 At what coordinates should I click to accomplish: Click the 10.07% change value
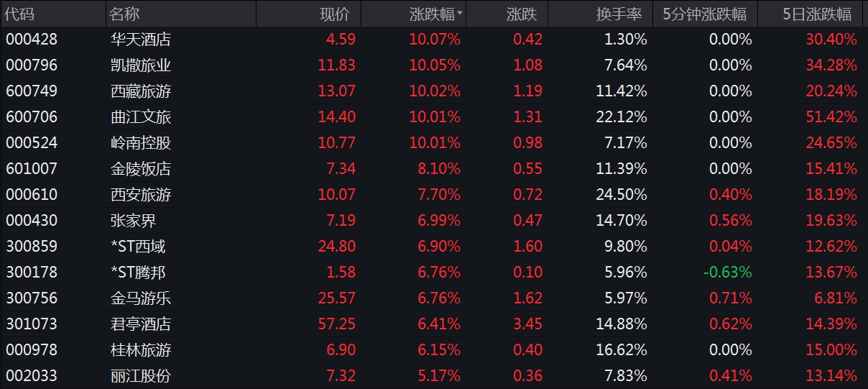[x=435, y=40]
